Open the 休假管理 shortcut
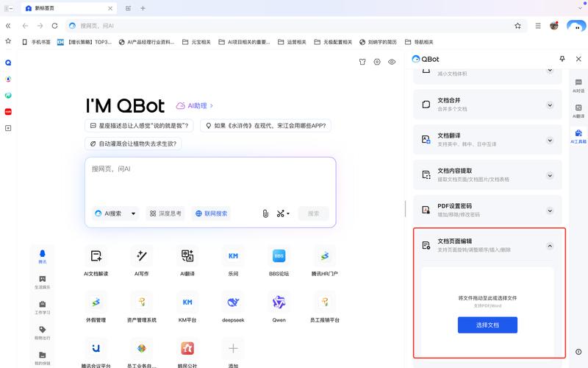This screenshot has height=368, width=588. (96, 308)
